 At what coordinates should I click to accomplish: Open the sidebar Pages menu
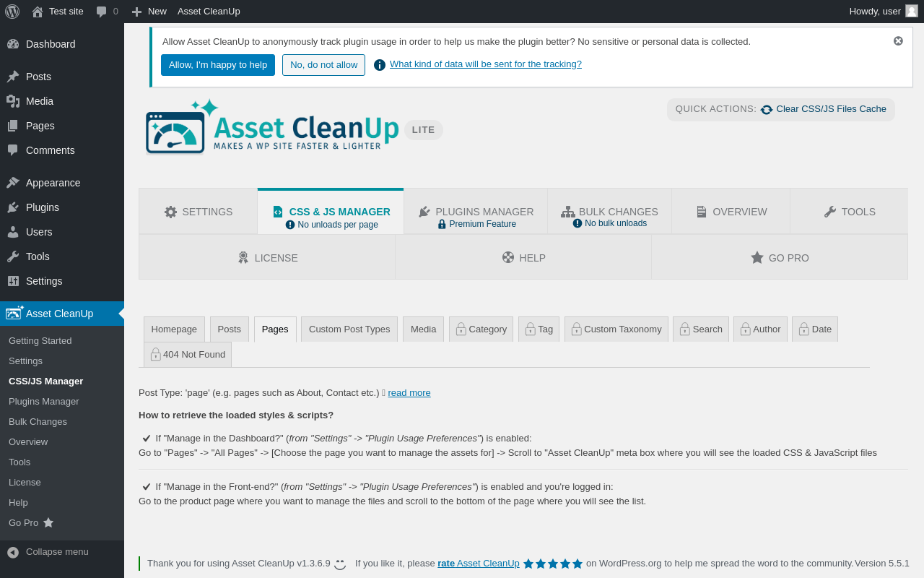[x=62, y=126]
